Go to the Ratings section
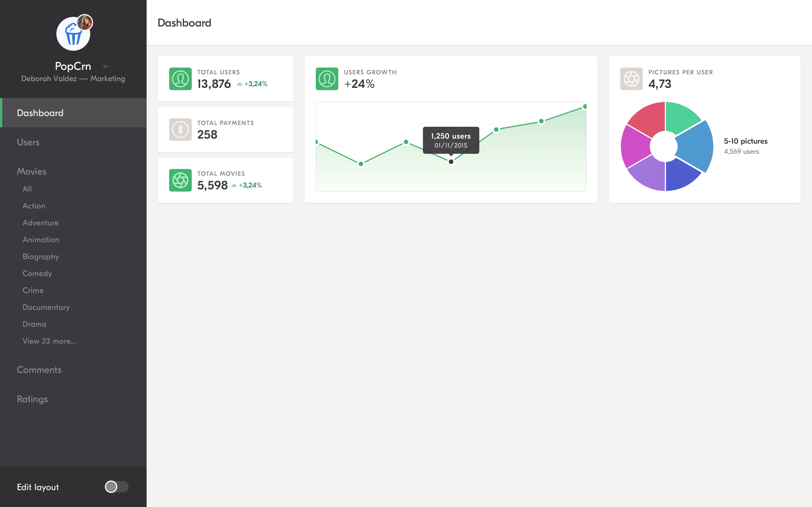 click(x=32, y=399)
